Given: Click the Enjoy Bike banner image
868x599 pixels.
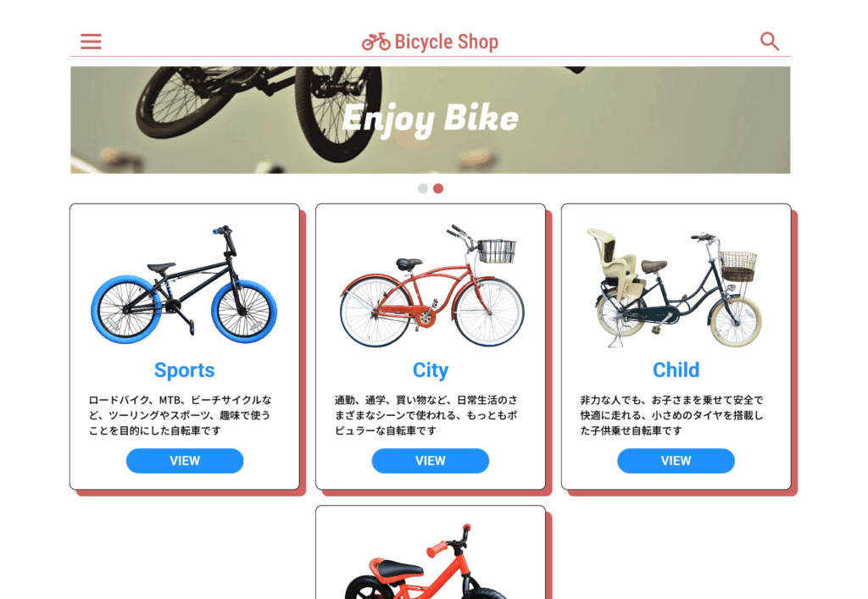Looking at the screenshot, I should (x=430, y=120).
